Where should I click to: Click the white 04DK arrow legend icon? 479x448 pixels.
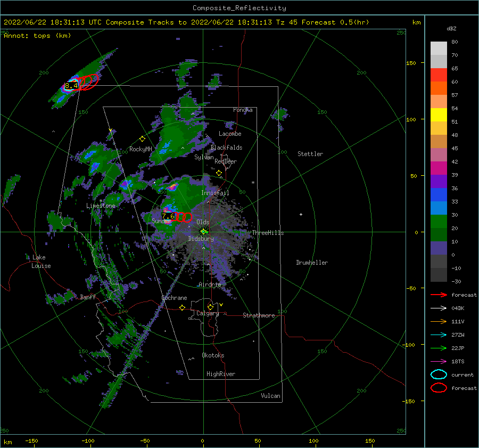pyautogui.click(x=439, y=308)
